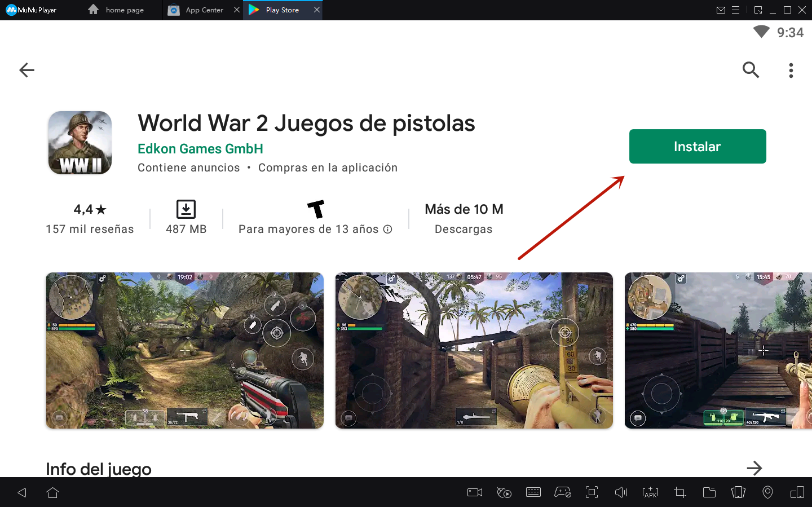The image size is (812, 507).
Task: Click Compras en la aplicación text
Action: tap(328, 168)
